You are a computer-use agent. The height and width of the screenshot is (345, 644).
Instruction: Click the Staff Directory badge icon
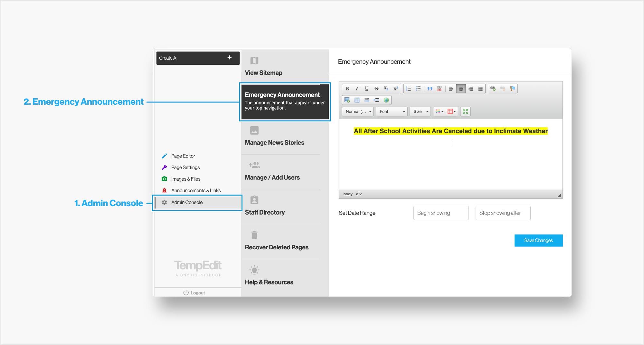point(254,200)
